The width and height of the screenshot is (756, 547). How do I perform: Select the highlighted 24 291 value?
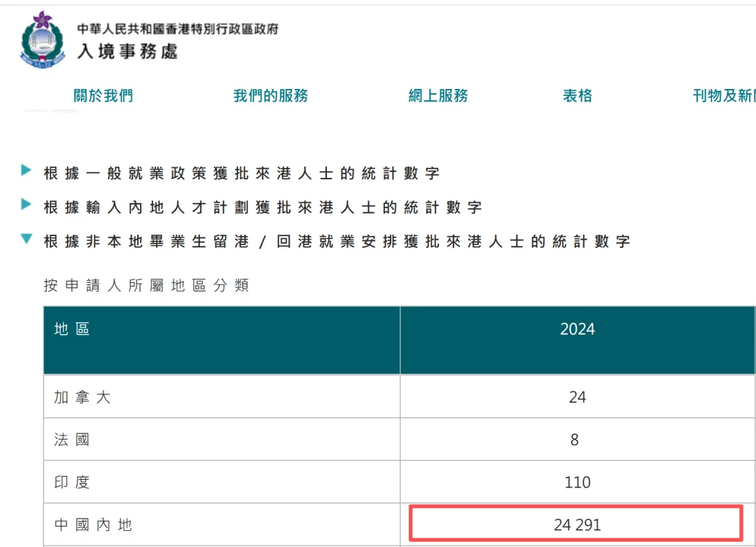tap(575, 524)
